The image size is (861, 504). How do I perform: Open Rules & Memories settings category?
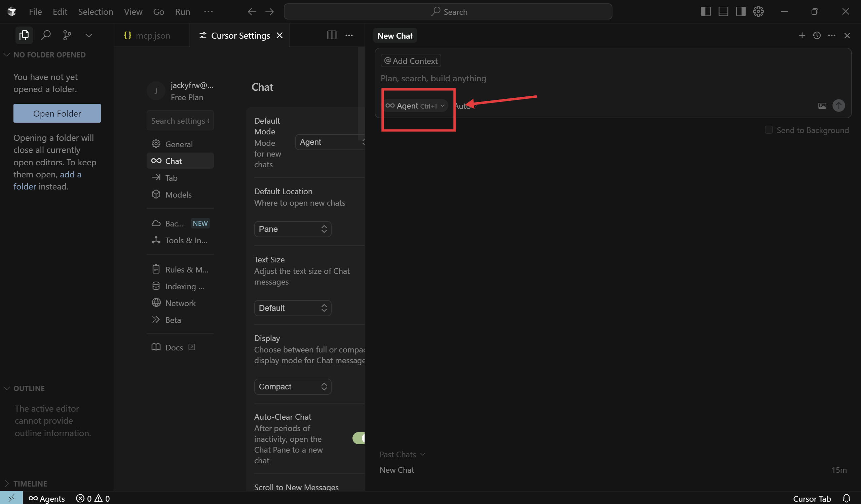point(180,269)
